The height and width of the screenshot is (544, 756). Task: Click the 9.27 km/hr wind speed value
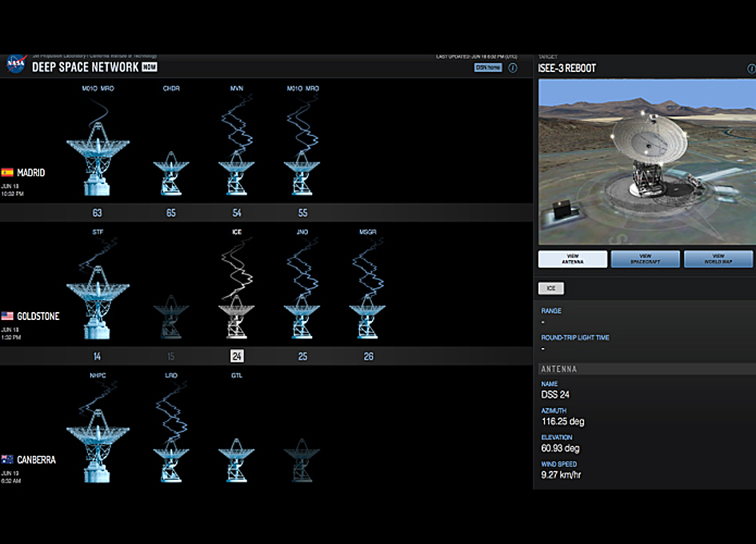click(x=562, y=474)
